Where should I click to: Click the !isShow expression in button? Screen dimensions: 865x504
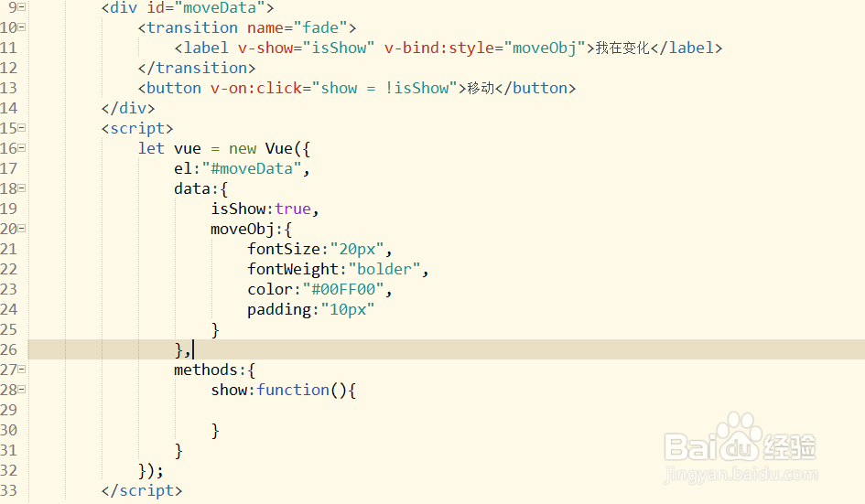point(416,88)
